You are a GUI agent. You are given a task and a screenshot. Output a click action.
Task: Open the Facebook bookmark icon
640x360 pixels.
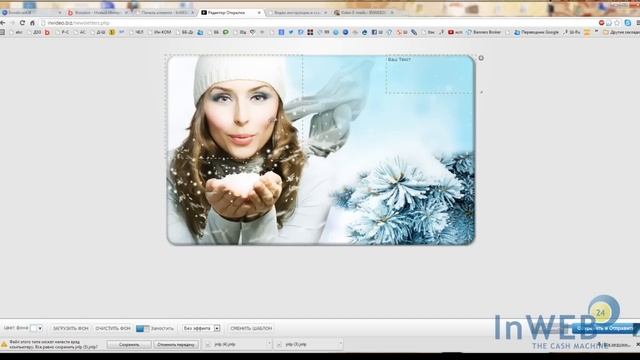tap(374, 32)
